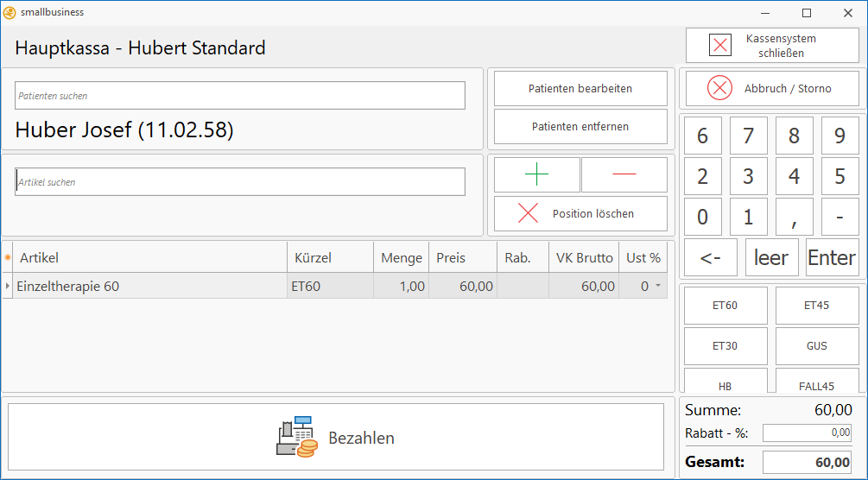This screenshot has height=480, width=868.
Task: Focus the Artikel suchen input field
Action: 240,182
